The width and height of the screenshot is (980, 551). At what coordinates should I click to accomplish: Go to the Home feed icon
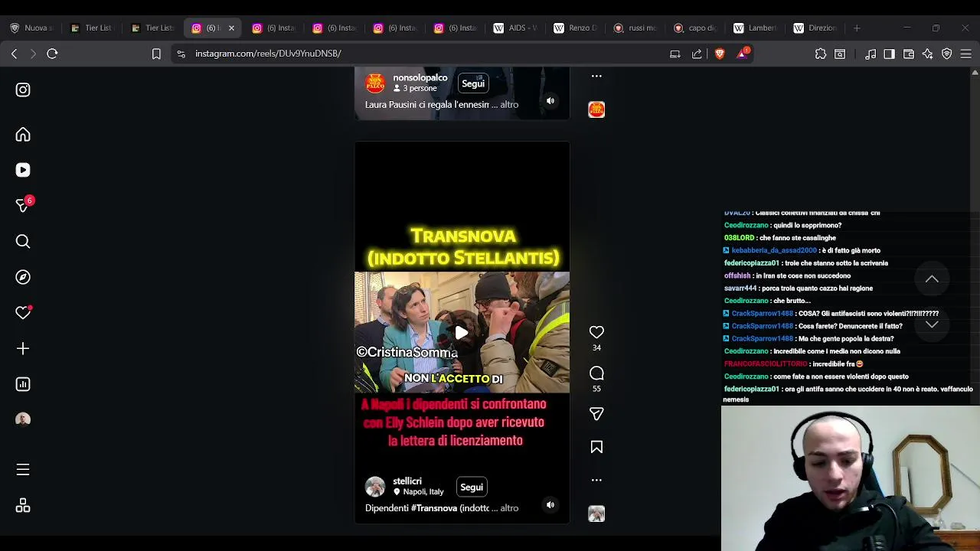coord(23,135)
